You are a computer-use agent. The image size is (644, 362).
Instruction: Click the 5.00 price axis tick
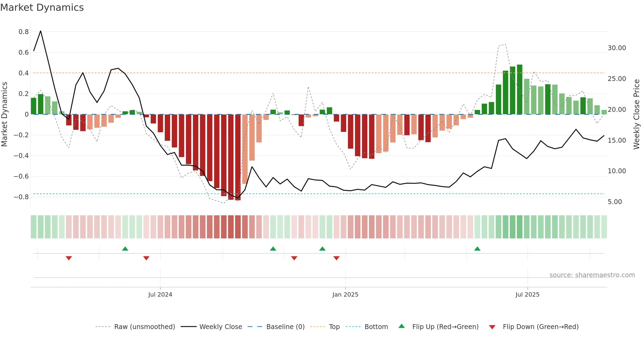pyautogui.click(x=615, y=202)
